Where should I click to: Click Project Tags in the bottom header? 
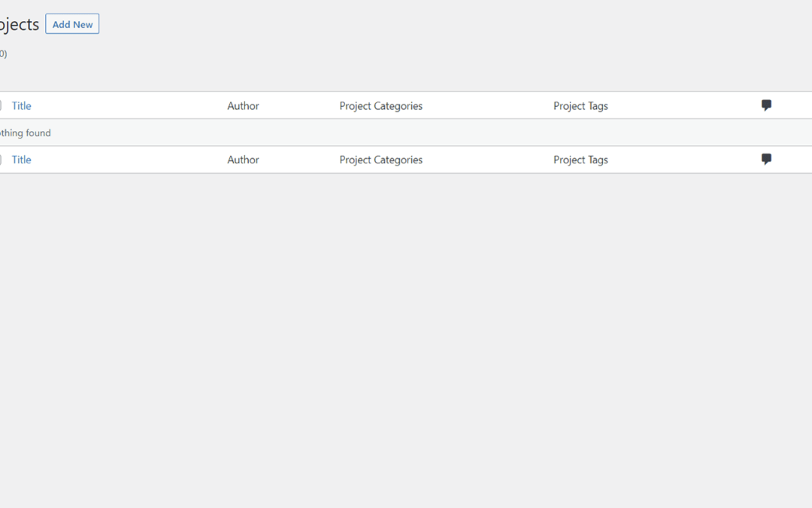click(580, 160)
